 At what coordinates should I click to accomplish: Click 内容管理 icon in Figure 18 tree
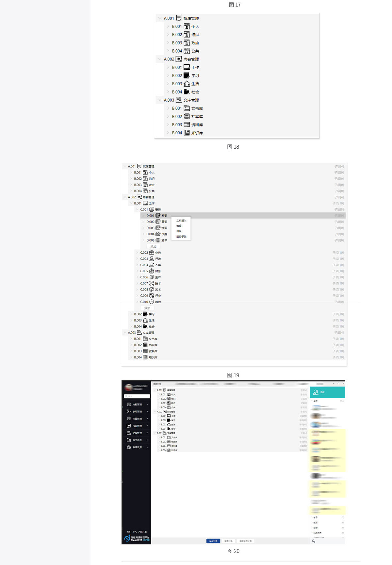pos(179,59)
